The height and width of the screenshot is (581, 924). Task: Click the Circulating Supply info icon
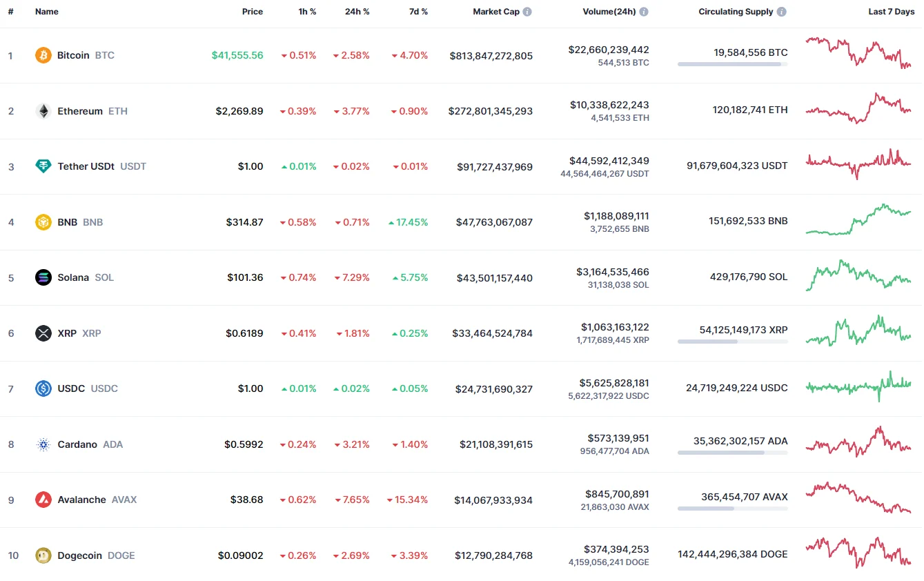pyautogui.click(x=781, y=12)
